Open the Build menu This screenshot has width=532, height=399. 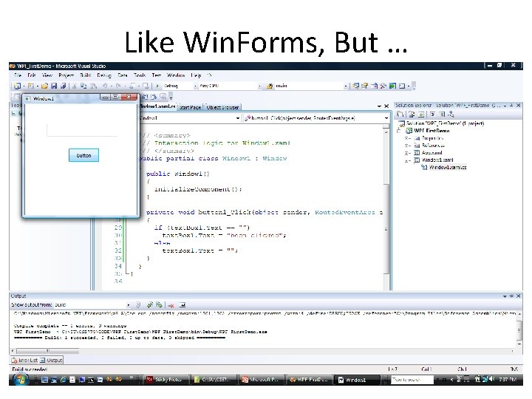(x=85, y=75)
